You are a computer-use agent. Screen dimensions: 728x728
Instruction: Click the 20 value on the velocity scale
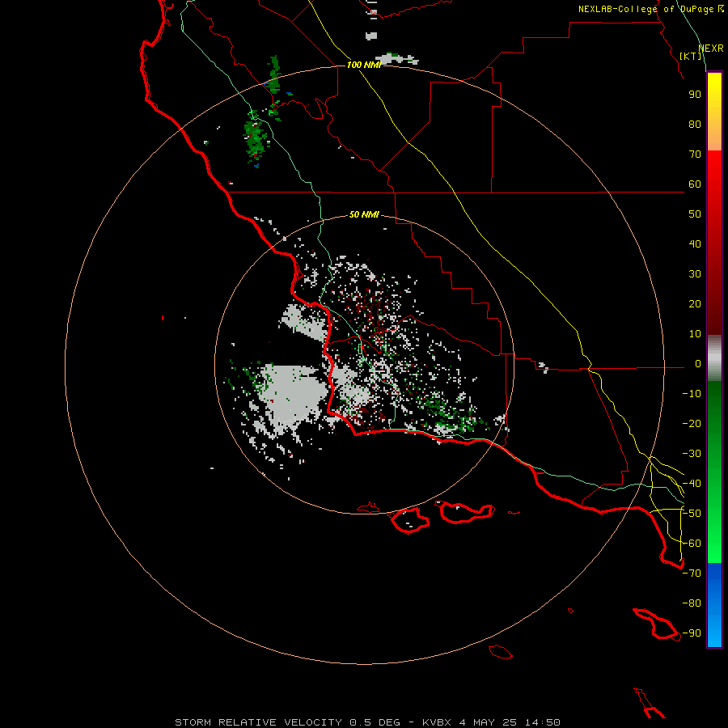pos(695,304)
